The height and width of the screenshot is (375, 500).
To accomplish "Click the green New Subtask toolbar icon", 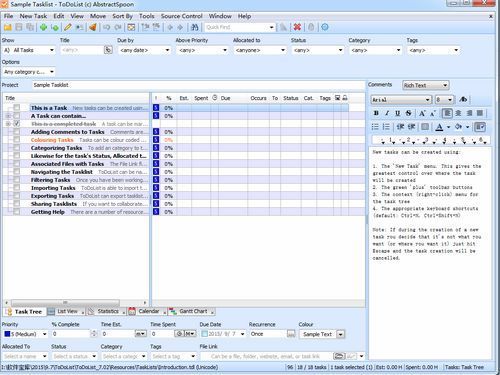I will tap(55, 27).
